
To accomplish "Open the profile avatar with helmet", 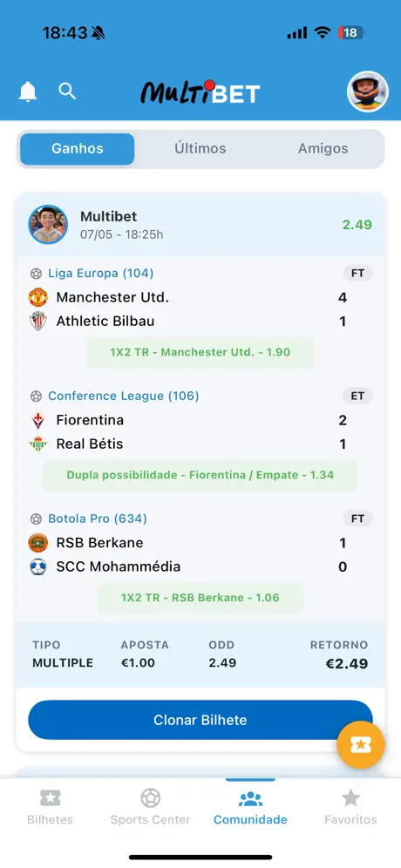I will (367, 92).
